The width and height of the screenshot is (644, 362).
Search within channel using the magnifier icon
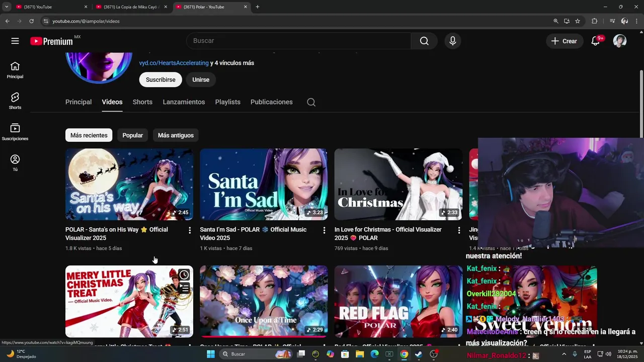(311, 102)
